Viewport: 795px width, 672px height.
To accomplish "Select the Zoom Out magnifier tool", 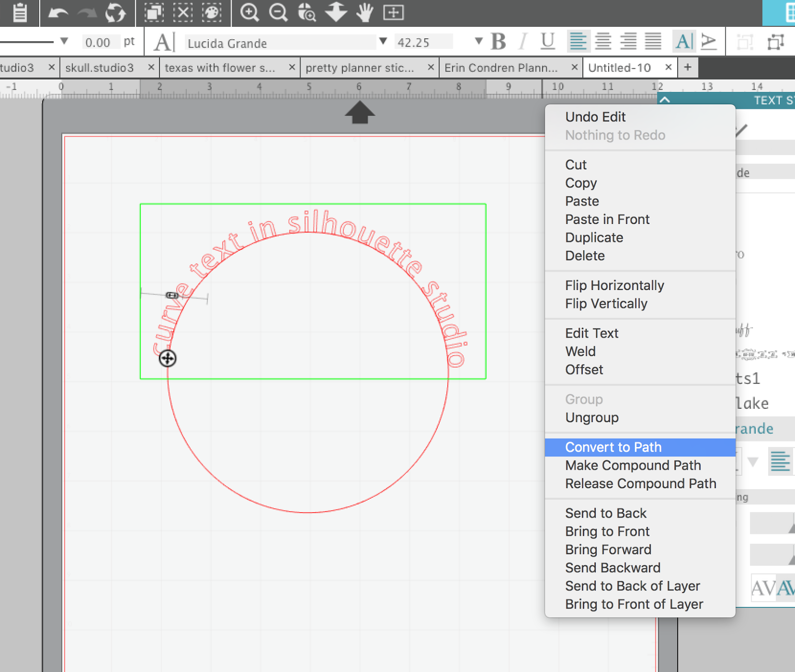I will pyautogui.click(x=278, y=13).
